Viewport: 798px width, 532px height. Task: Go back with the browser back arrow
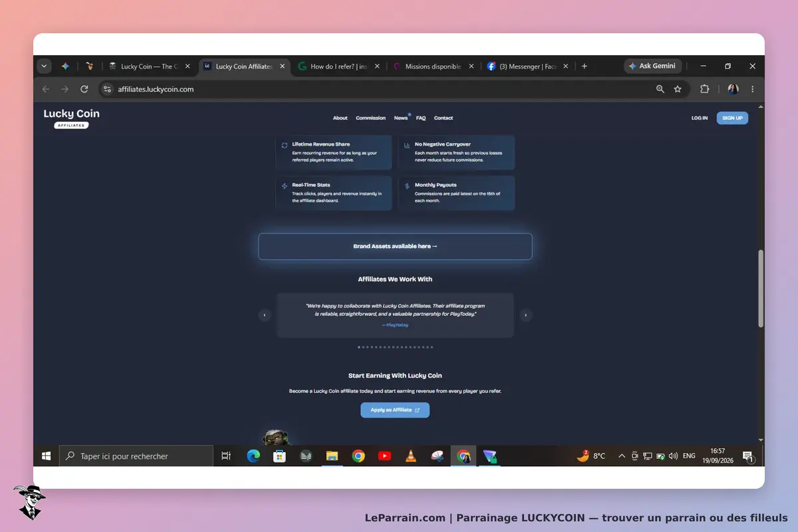click(46, 89)
